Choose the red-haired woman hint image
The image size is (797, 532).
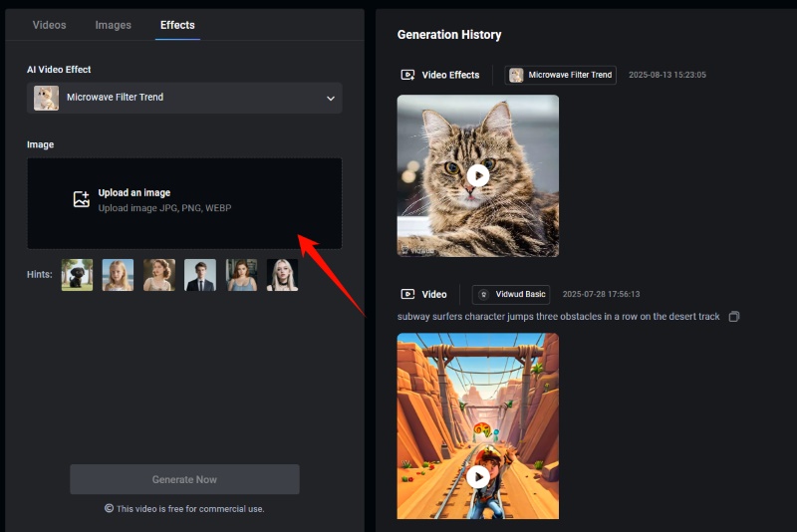pos(241,275)
